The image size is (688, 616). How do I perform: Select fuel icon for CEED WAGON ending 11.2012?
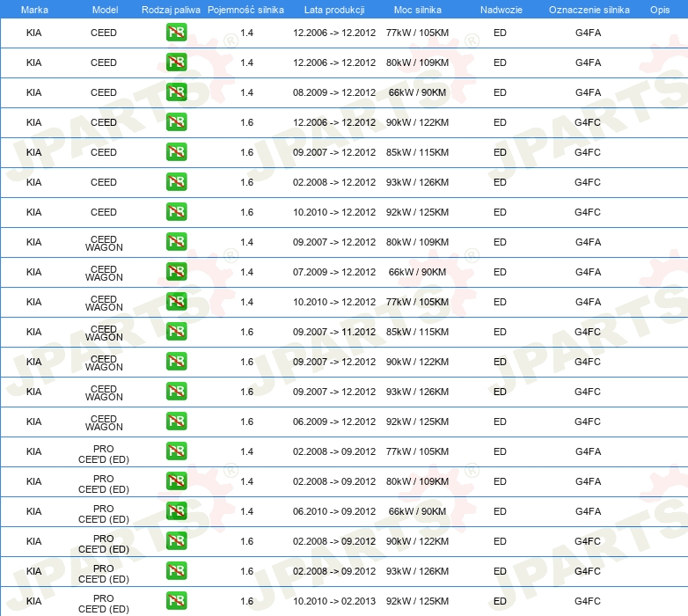pos(176,333)
